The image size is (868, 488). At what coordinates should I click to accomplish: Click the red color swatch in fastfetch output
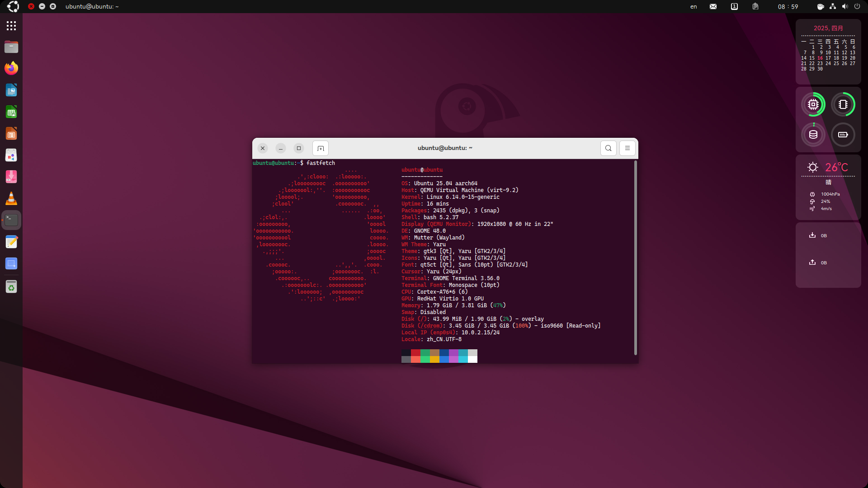[415, 352]
